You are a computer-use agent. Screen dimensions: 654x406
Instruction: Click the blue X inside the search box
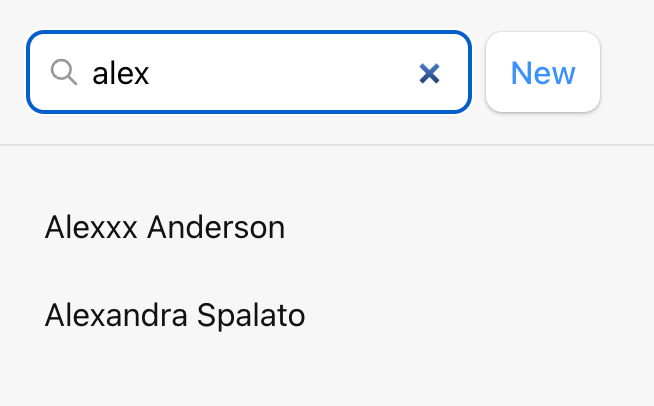tap(429, 73)
